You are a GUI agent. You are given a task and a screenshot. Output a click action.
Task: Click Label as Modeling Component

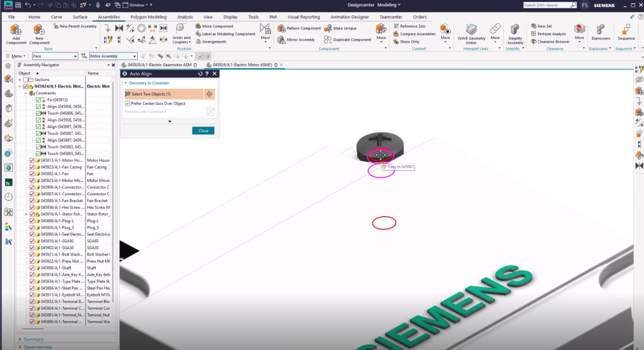[x=226, y=34]
